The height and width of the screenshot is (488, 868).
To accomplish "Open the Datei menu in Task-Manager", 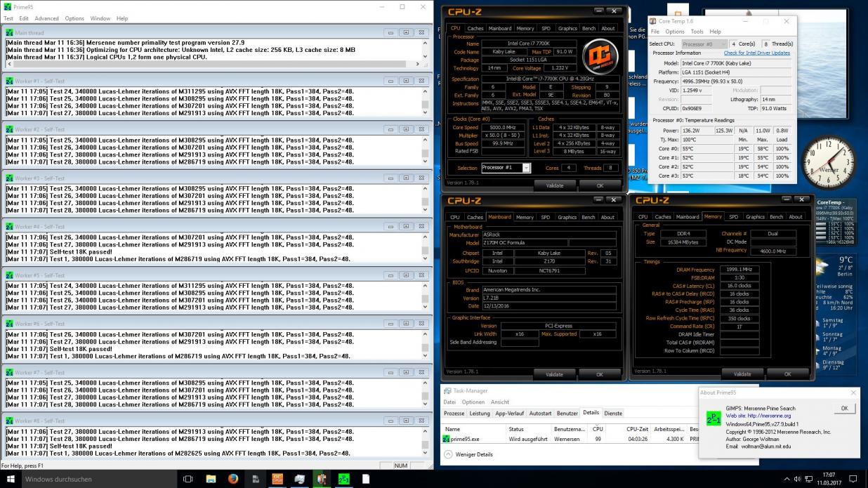I will coord(449,402).
